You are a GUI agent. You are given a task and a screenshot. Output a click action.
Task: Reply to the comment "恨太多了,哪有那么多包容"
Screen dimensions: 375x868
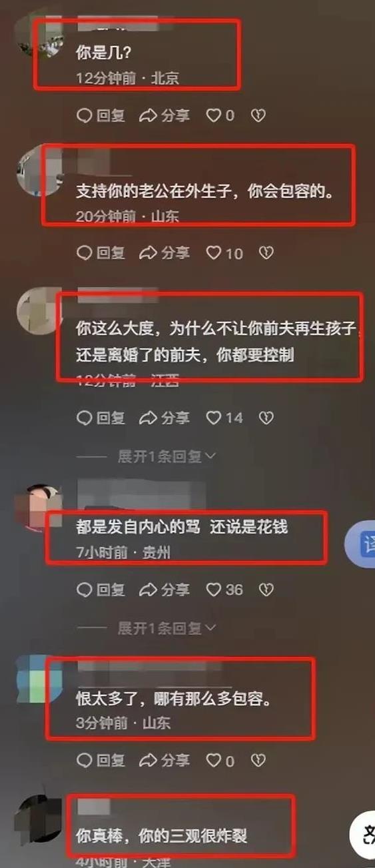pyautogui.click(x=101, y=760)
